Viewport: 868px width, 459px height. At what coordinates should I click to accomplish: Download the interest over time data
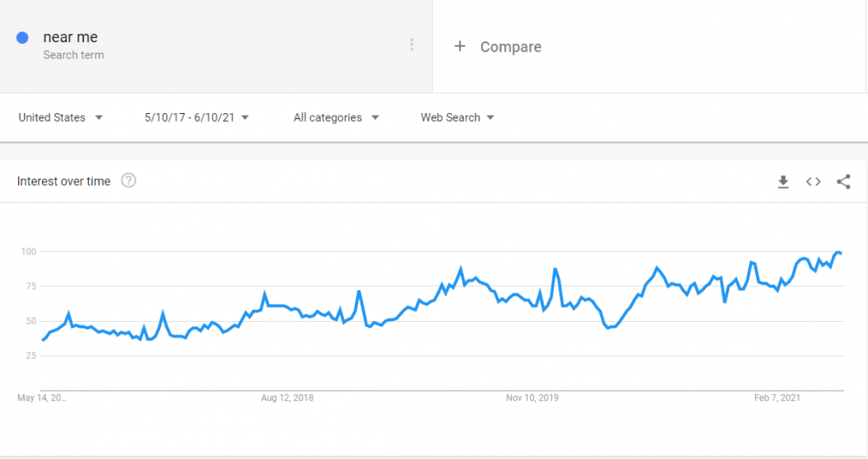tap(783, 182)
